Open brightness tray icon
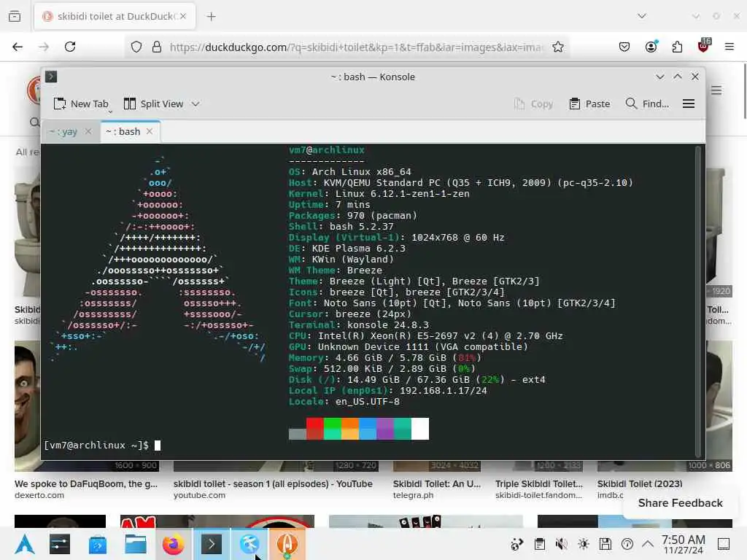 [x=583, y=544]
